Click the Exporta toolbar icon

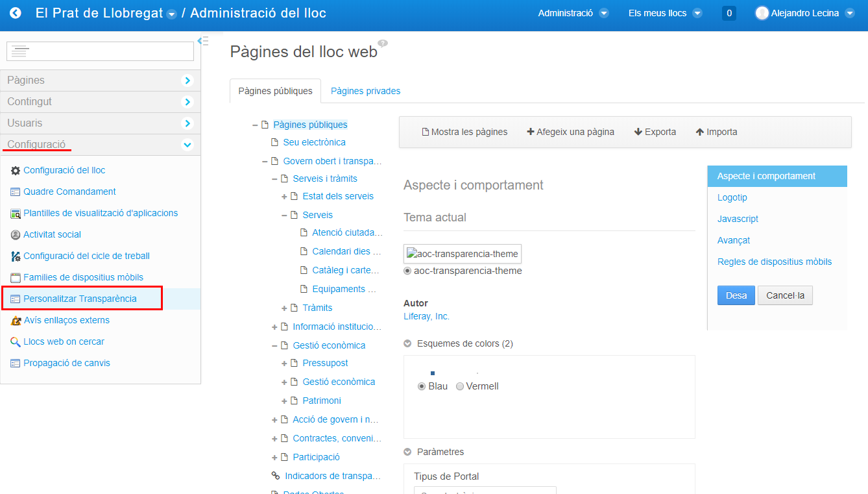(655, 131)
